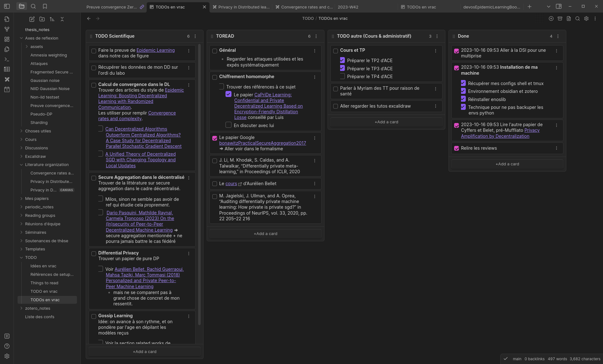The height and width of the screenshot is (364, 603).
Task: Grab the Done list drag handle
Action: [454, 36]
